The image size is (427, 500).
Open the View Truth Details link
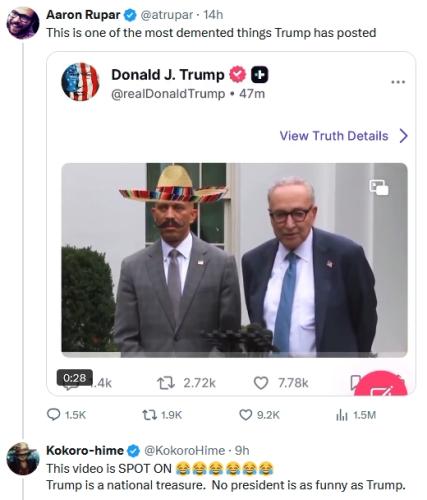point(334,136)
